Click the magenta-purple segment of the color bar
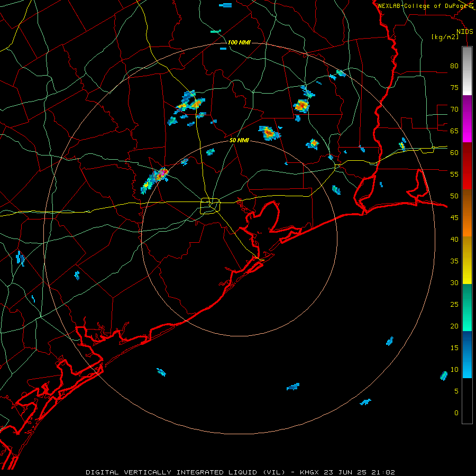Screen dimensions: 476x476 point(467,118)
